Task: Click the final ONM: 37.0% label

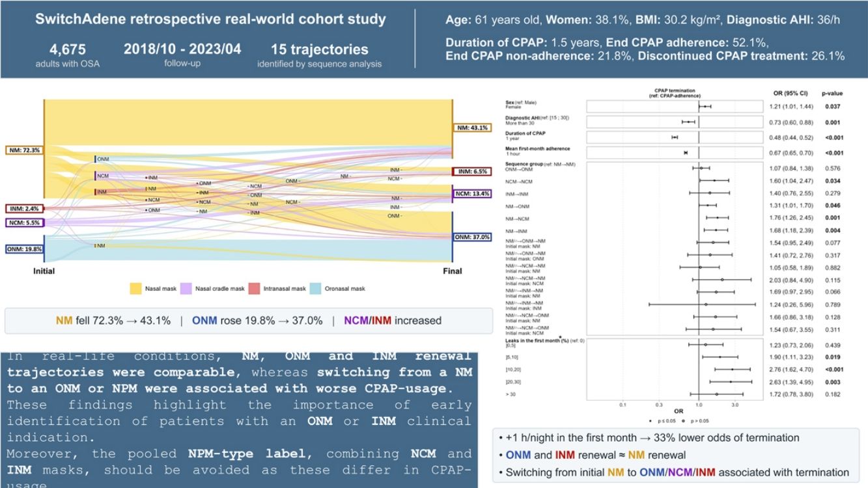Action: 472,237
